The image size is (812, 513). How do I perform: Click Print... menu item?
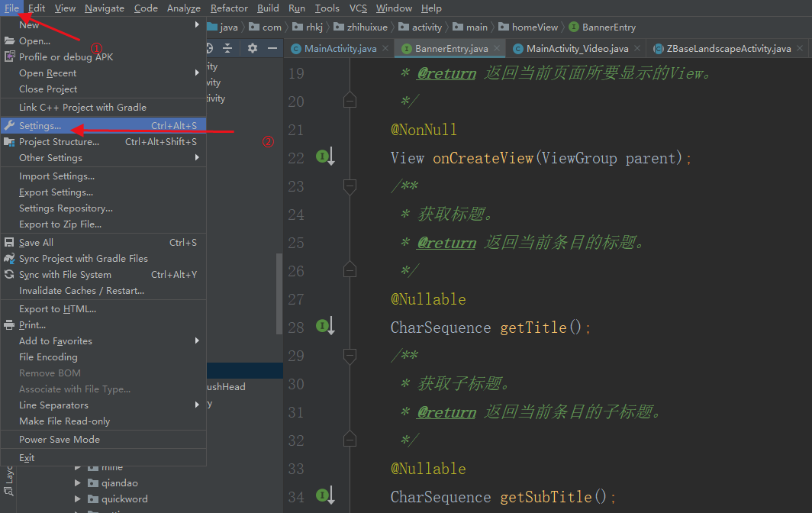pyautogui.click(x=104, y=325)
